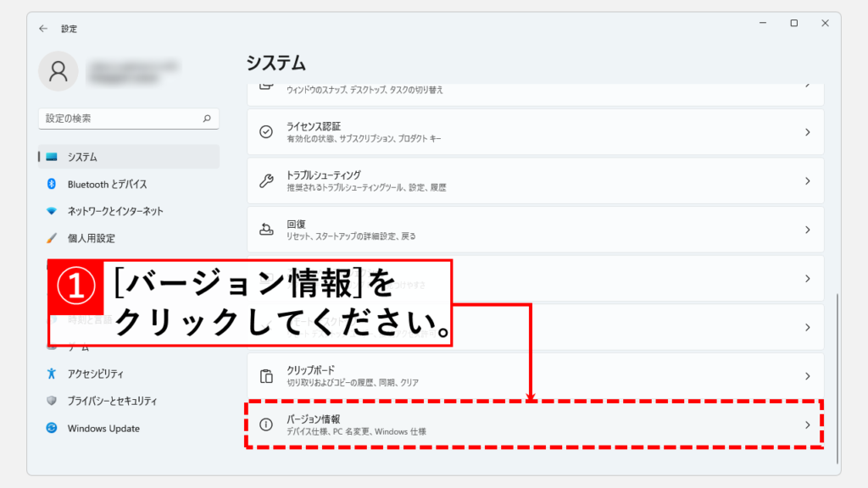Click the vertical scrollbar thumb
The height and width of the screenshot is (488, 868).
tap(837, 379)
